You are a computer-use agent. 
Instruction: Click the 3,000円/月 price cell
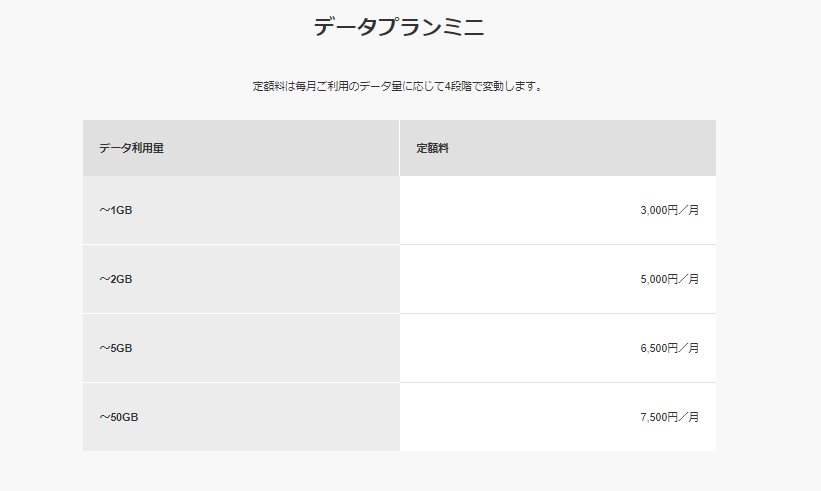[x=558, y=210]
